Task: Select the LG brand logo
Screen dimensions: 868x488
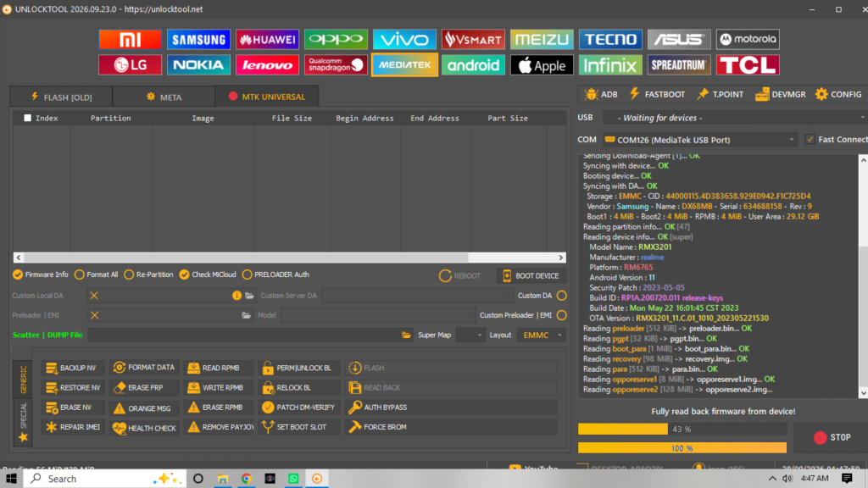Action: (x=130, y=64)
